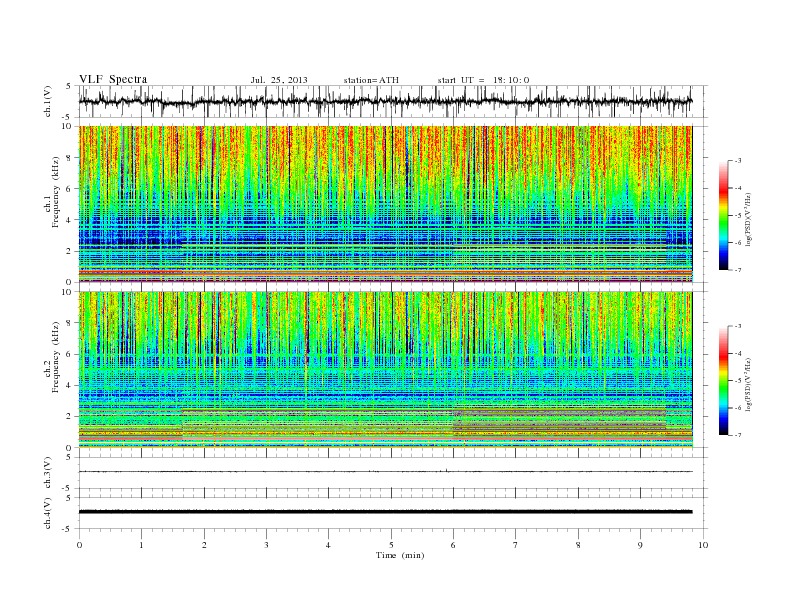Click the "ch.3(V)" axis label
Screen dimensions: 792x612
tap(48, 473)
